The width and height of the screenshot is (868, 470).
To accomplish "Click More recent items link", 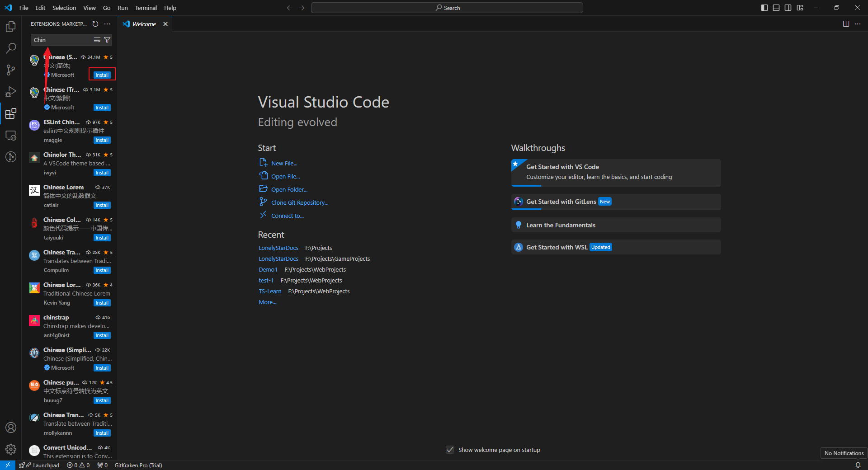I will [x=268, y=302].
